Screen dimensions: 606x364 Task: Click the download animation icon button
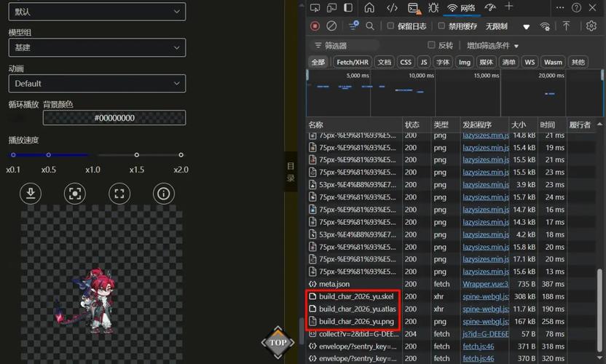tap(31, 193)
